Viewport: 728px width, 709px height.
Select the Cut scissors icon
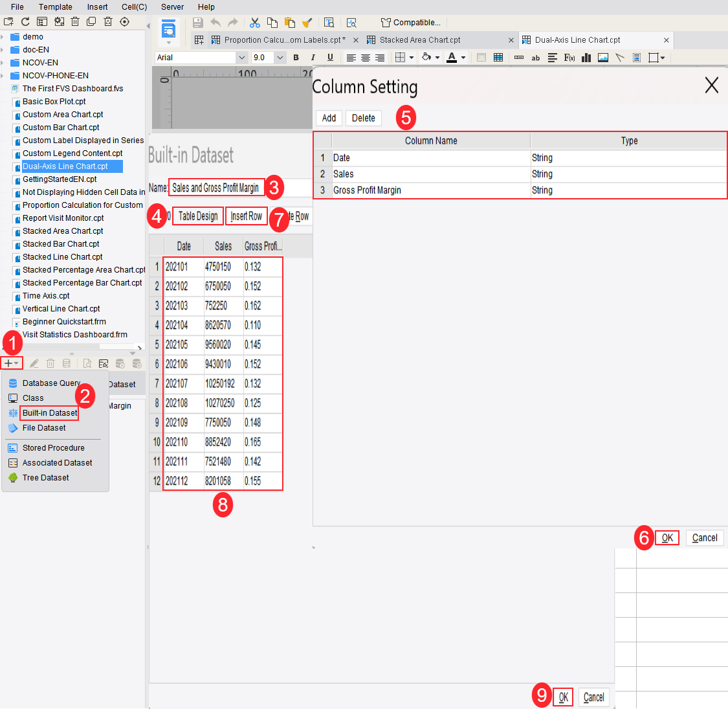point(254,22)
